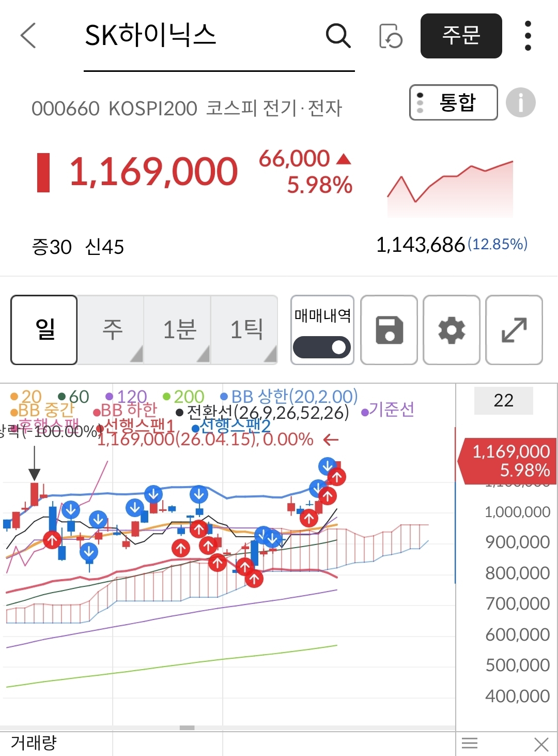This screenshot has width=558, height=756.
Task: Open 거래량 panel hamburger menu
Action: pyautogui.click(x=470, y=744)
